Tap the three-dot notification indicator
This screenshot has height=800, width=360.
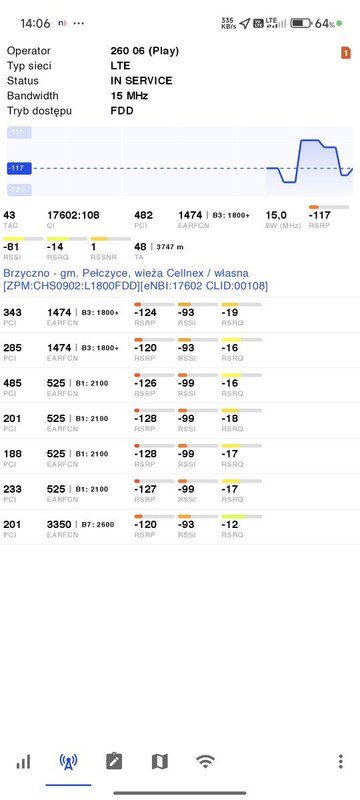(x=79, y=23)
